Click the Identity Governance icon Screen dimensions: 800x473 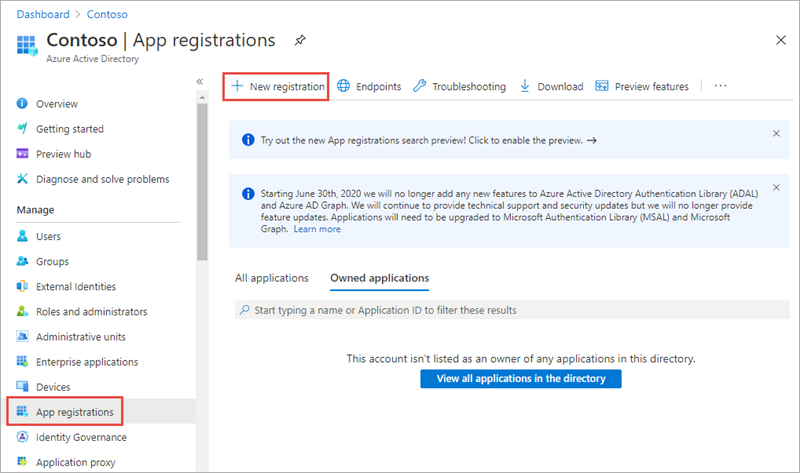22,437
